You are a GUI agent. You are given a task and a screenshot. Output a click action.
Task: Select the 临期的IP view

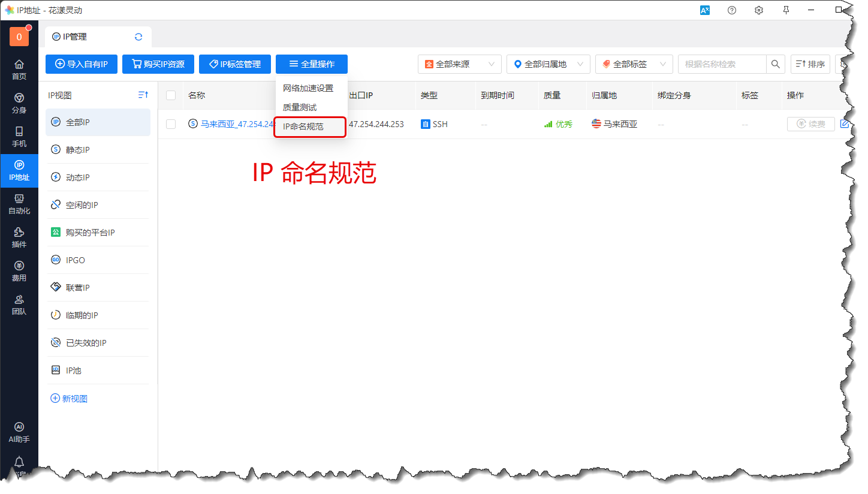pyautogui.click(x=98, y=315)
